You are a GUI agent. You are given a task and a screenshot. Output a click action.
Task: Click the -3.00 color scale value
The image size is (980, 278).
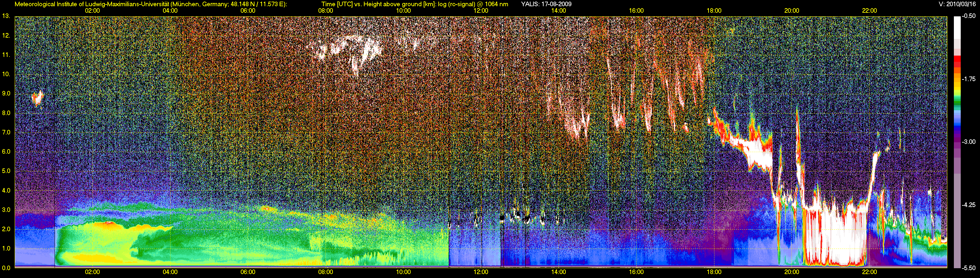969,142
